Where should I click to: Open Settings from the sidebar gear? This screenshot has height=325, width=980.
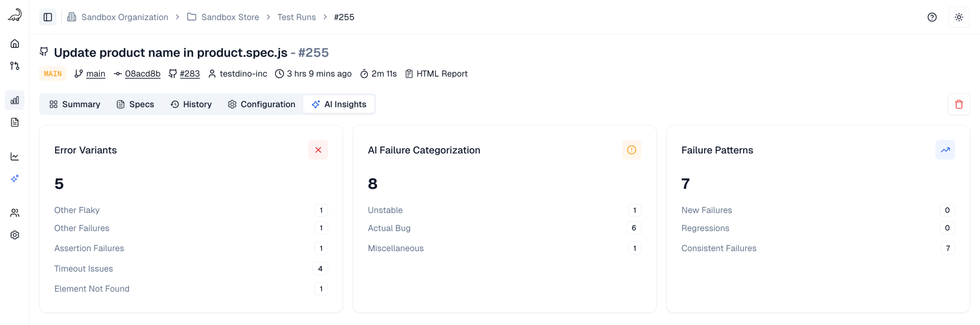pos(15,235)
